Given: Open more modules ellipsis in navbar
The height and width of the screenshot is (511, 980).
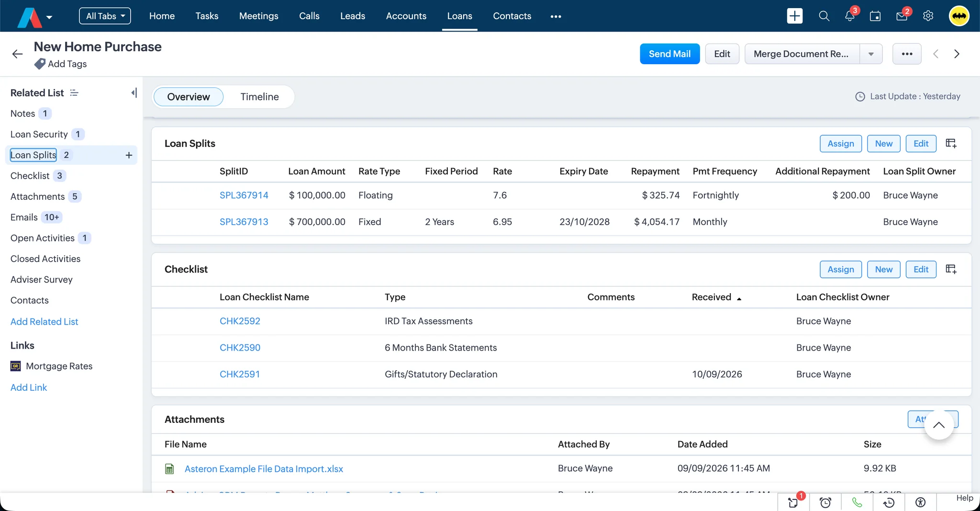Looking at the screenshot, I should [x=556, y=16].
